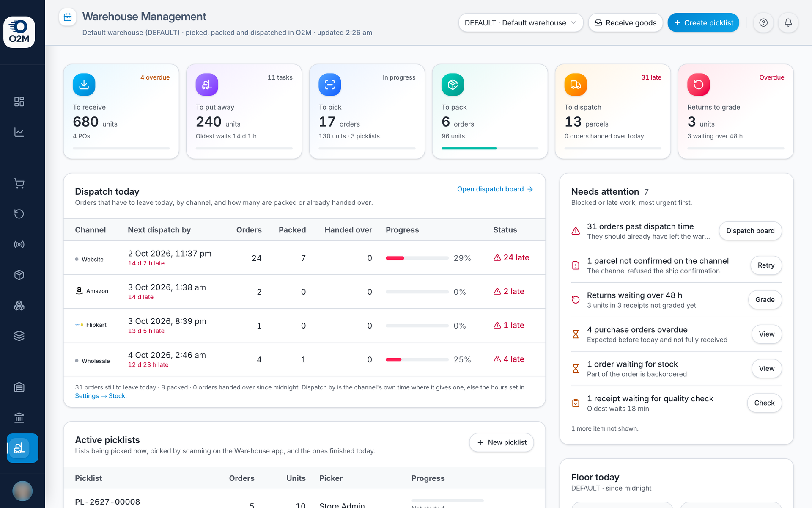
Task: Open the Returns to grade card
Action: click(x=736, y=112)
